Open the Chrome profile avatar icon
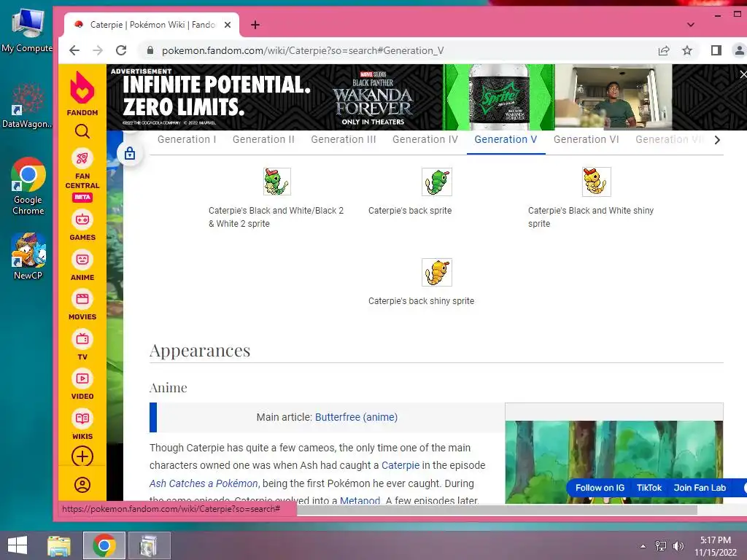The width and height of the screenshot is (747, 560). [739, 50]
